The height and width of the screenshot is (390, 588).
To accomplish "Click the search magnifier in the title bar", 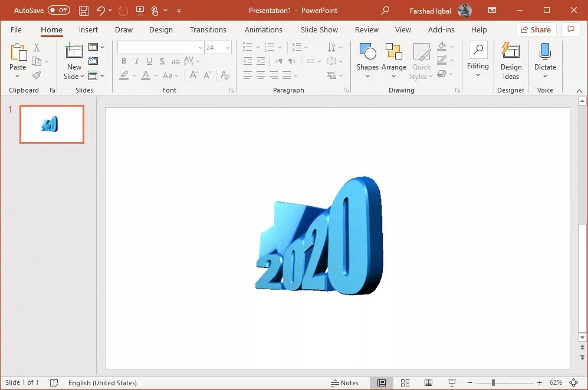I will tap(385, 11).
